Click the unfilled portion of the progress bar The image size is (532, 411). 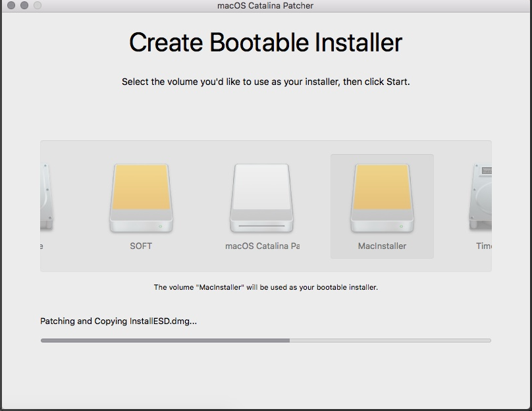(390, 341)
